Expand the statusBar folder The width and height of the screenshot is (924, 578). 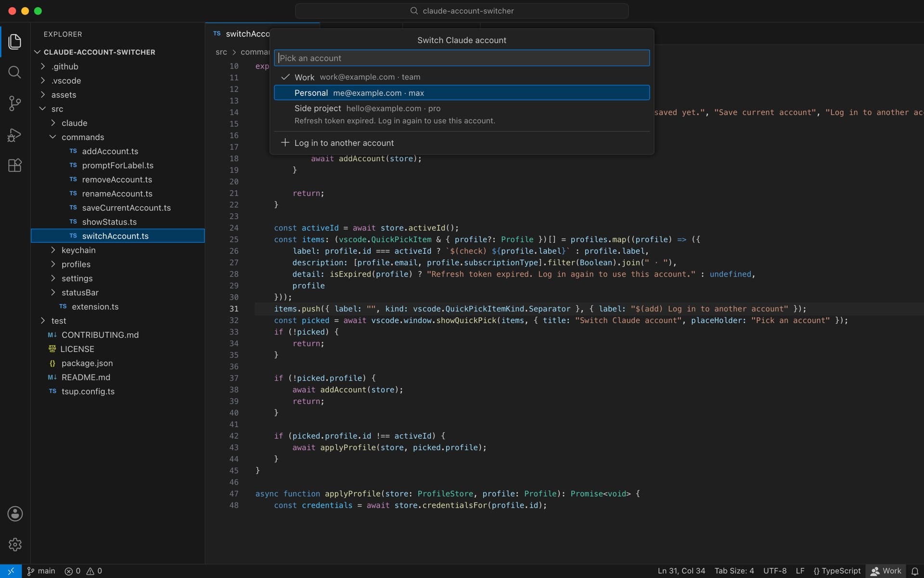tap(117, 292)
